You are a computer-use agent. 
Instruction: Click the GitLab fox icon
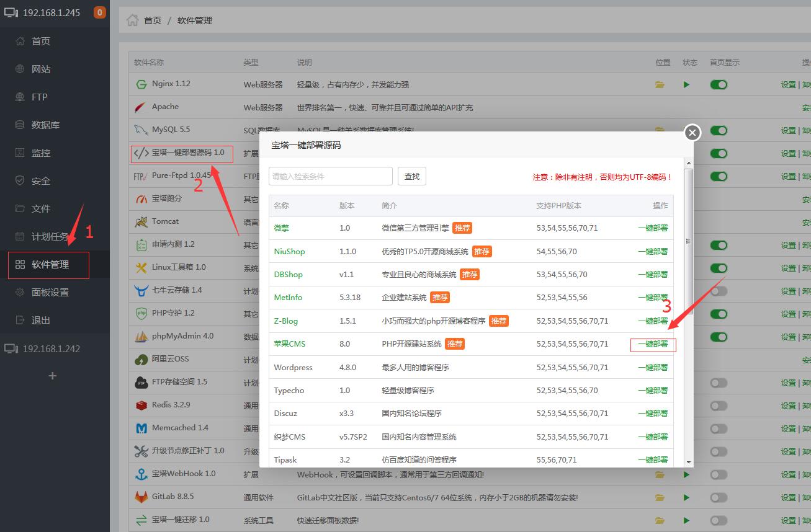click(141, 497)
